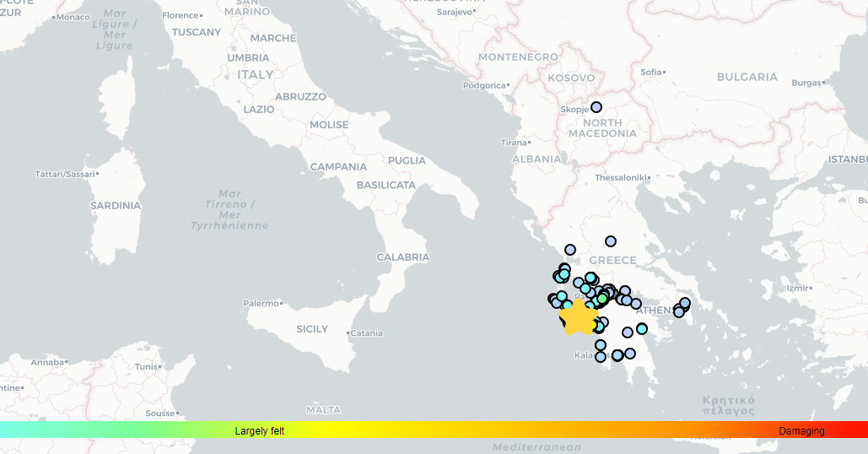Click the Tirana city label in Albania
868x454 pixels.
514,143
